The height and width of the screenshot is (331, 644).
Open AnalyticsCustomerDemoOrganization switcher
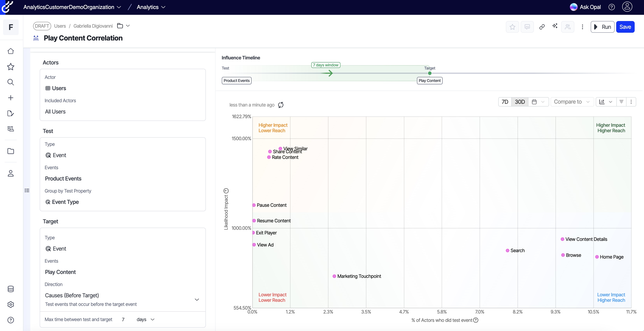(x=72, y=7)
